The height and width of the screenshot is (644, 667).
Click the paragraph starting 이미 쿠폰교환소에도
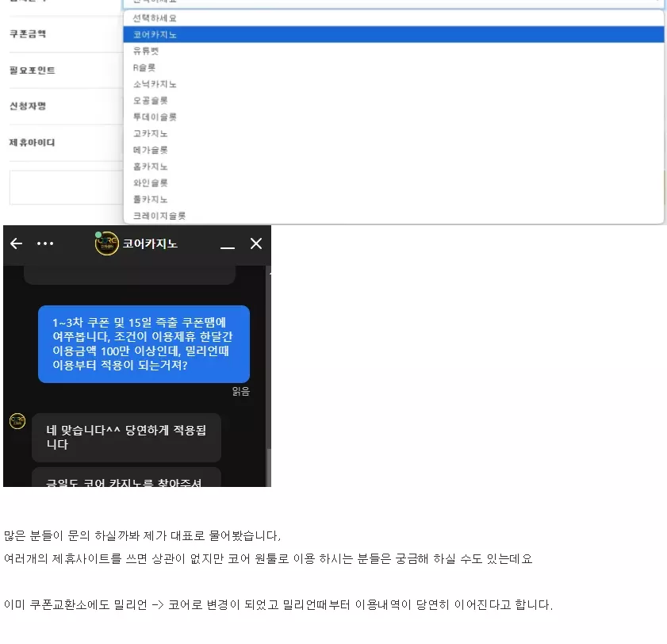278,604
